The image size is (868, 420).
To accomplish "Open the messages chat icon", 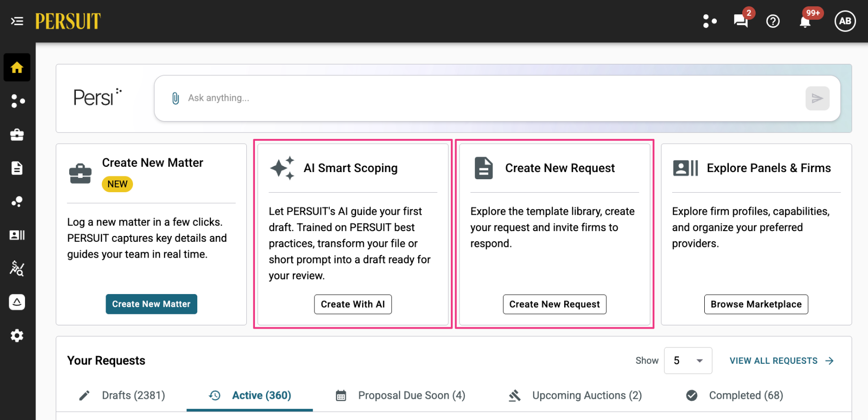I will pyautogui.click(x=741, y=21).
